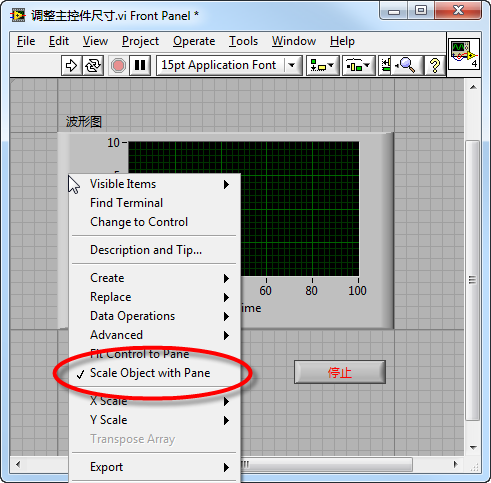Open the Distribute Objects dropdown
The width and height of the screenshot is (491, 483).
tap(359, 65)
